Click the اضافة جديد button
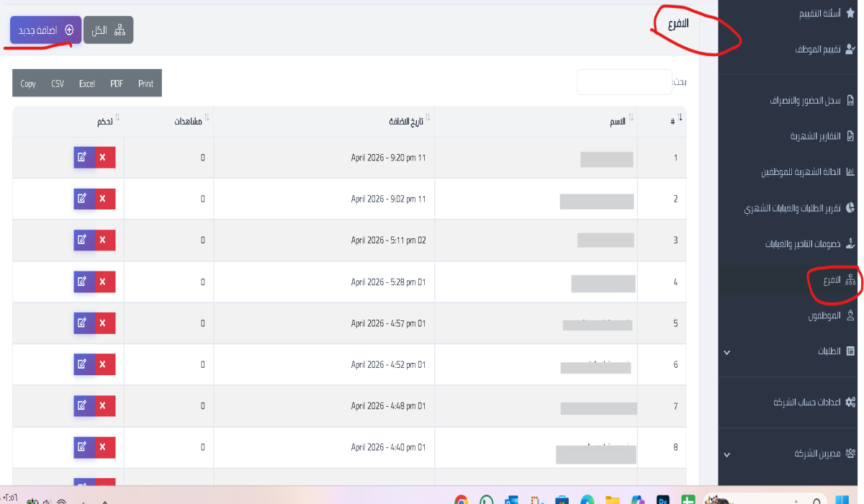Viewport: 864px width, 504px height. click(x=46, y=30)
